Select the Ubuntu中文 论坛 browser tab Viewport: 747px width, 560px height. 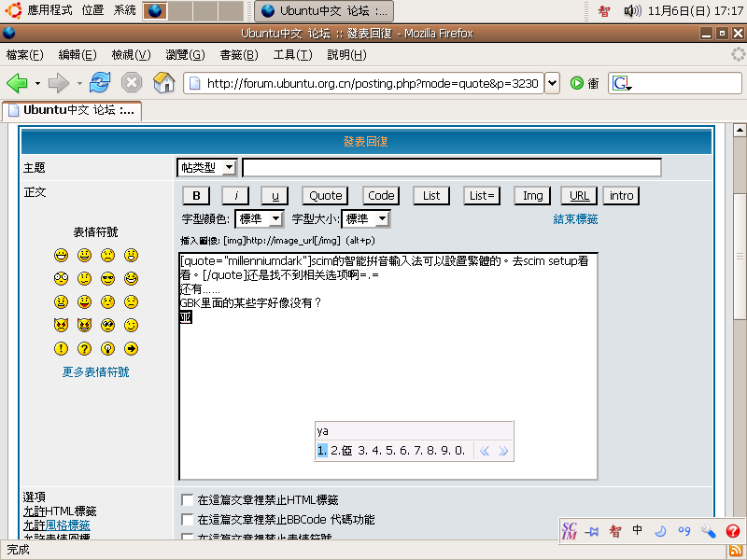(x=72, y=110)
